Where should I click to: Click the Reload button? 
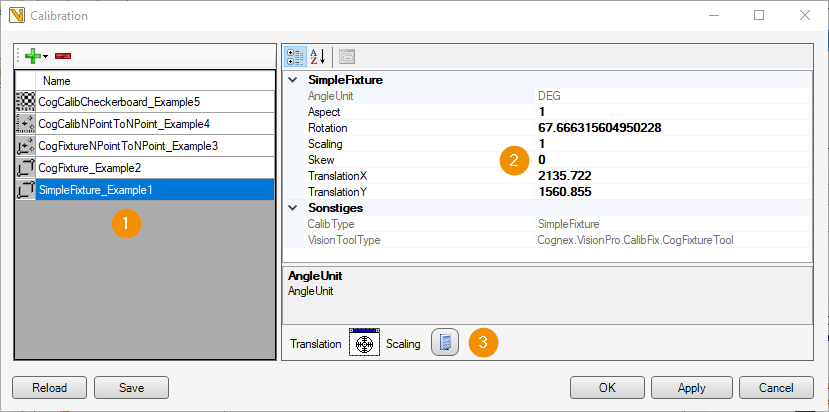point(50,388)
